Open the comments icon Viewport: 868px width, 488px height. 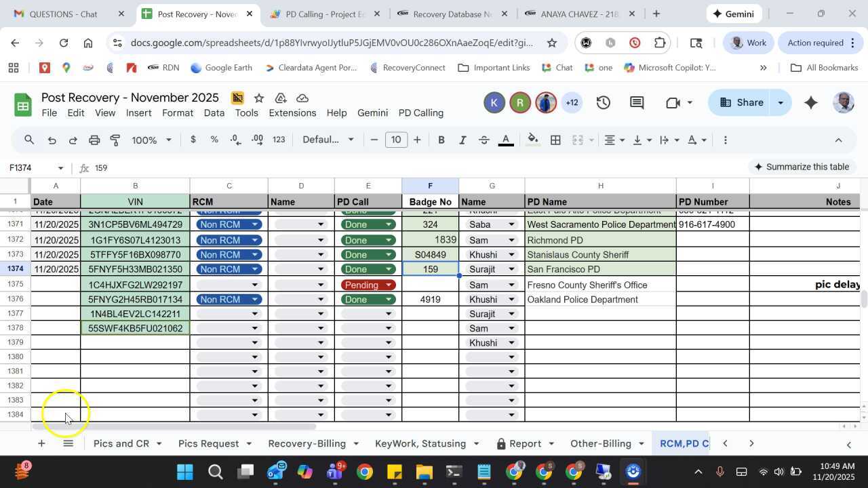click(636, 103)
